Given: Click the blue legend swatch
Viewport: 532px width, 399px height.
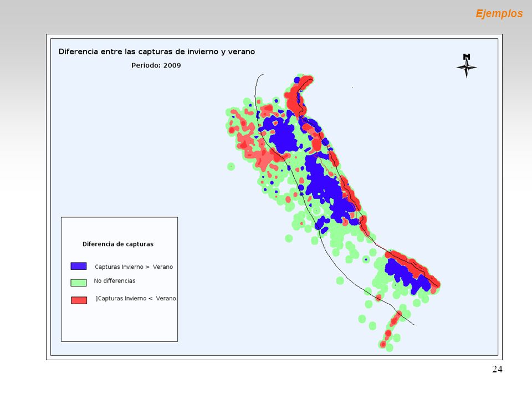Looking at the screenshot, I should tap(79, 266).
